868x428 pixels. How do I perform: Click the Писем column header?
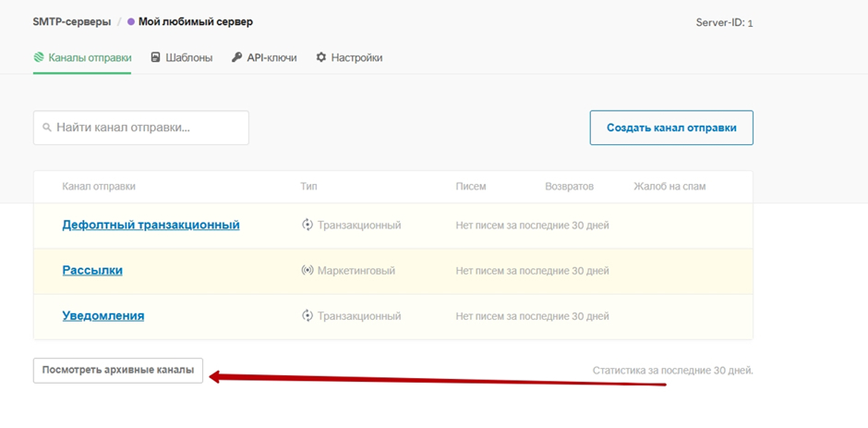[x=470, y=187]
